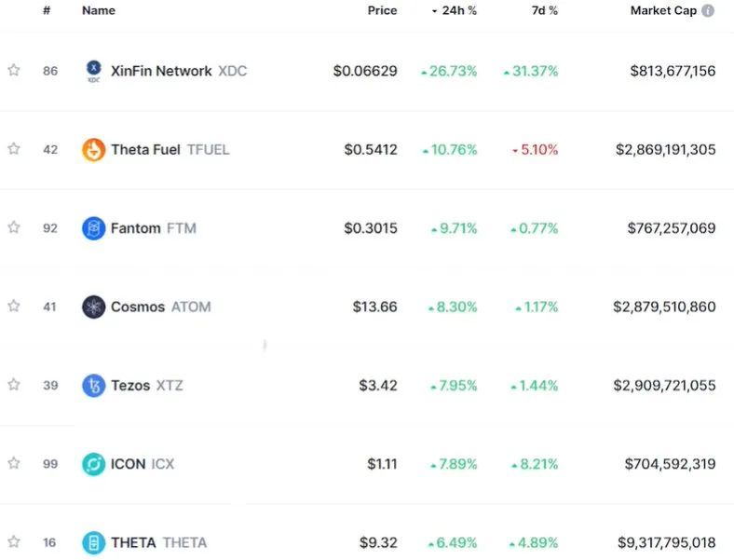Click the THETA coin logo
Image resolution: width=734 pixels, height=560 pixels.
point(94,542)
